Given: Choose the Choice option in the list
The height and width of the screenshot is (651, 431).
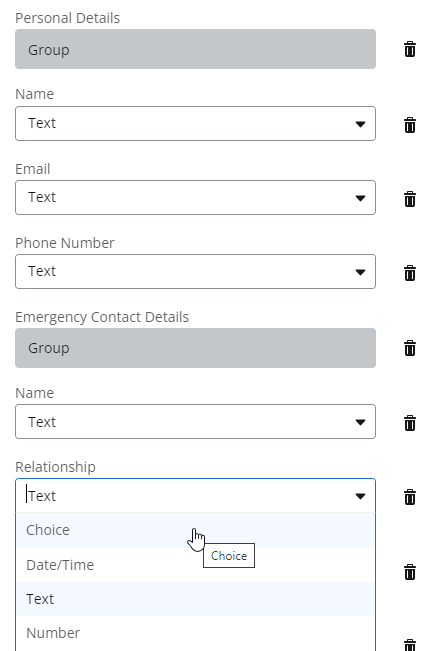Looking at the screenshot, I should tap(195, 530).
